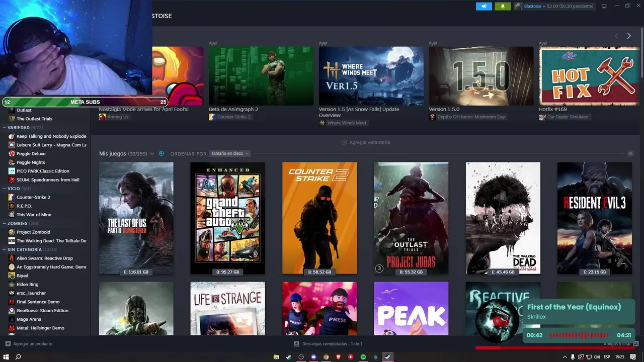This screenshot has height=362, width=644.
Task: Toggle the ready-to-play filter icon beside Mis juegos
Action: coord(162,153)
